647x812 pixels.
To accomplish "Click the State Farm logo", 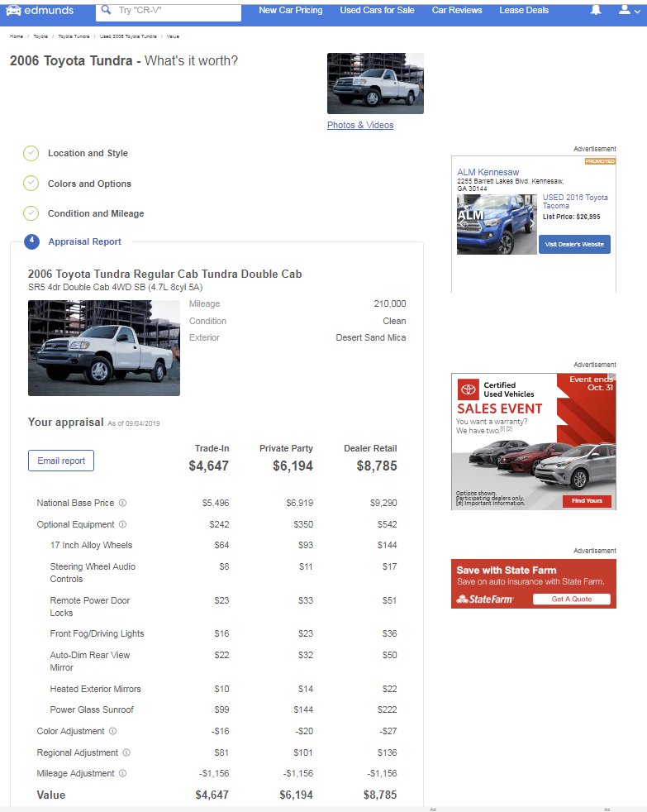I will (x=485, y=599).
